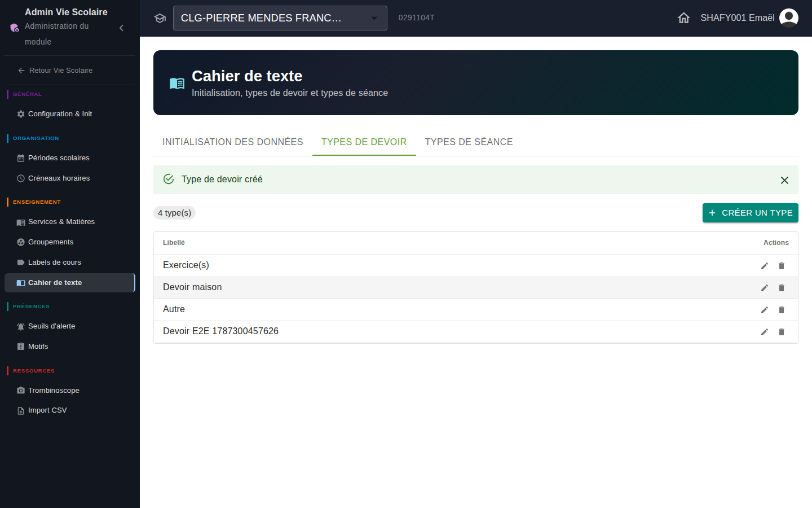Delete Devoir E2E 1787300457626 trash icon
This screenshot has width=812, height=508.
tap(782, 332)
